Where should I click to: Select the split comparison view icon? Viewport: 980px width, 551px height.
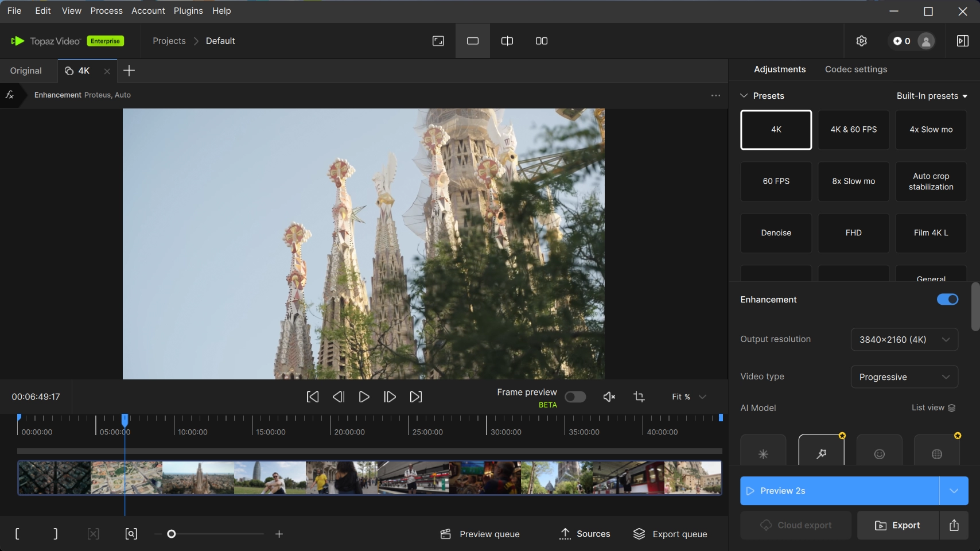tap(507, 41)
